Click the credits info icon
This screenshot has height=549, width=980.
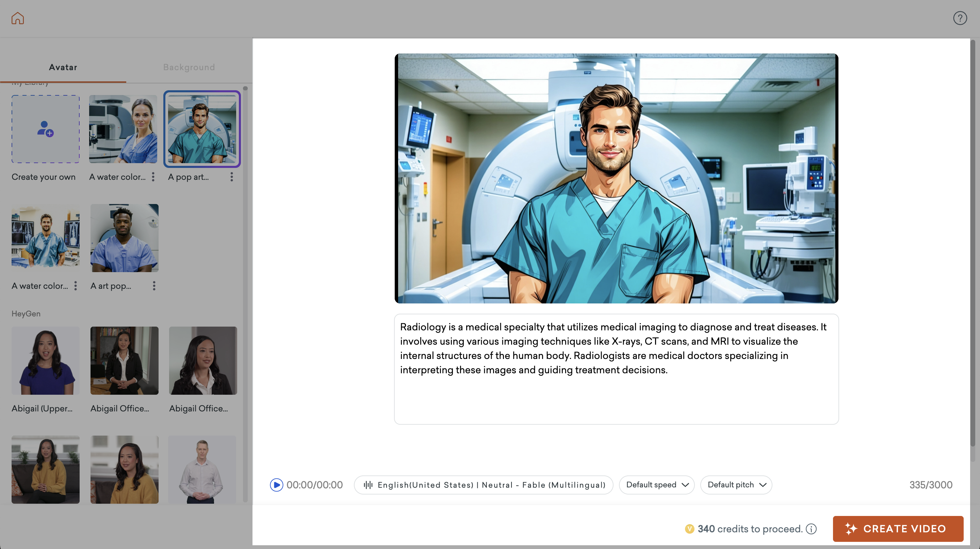[x=811, y=529]
